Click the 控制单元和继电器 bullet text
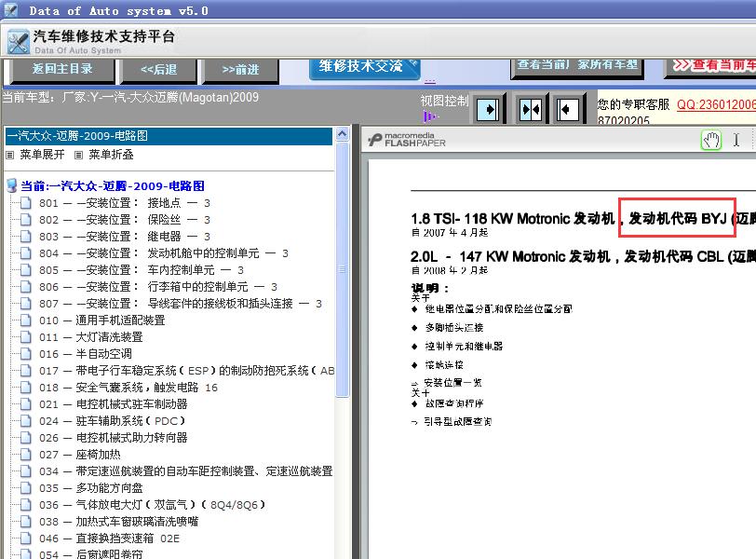Image resolution: width=756 pixels, height=559 pixels. click(x=464, y=347)
